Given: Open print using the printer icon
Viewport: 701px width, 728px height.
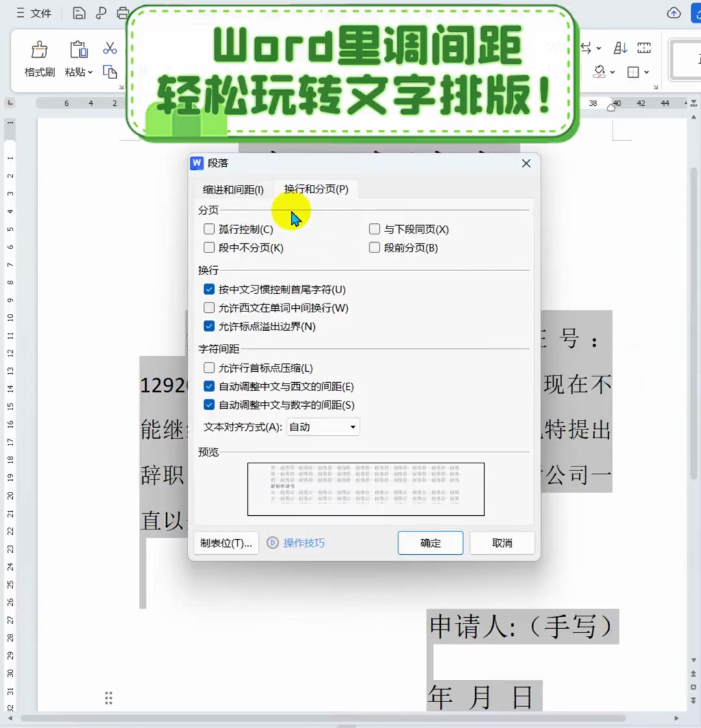Looking at the screenshot, I should click(122, 13).
